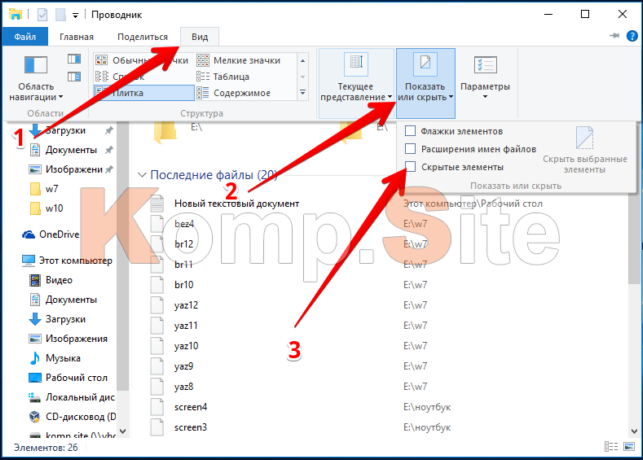Expand the layout gallery more arrow

[x=303, y=93]
